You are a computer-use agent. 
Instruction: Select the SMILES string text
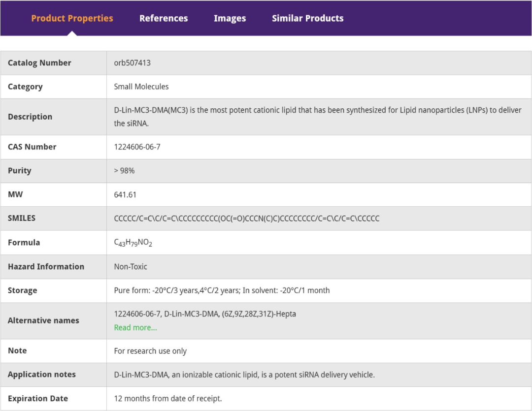pos(246,219)
